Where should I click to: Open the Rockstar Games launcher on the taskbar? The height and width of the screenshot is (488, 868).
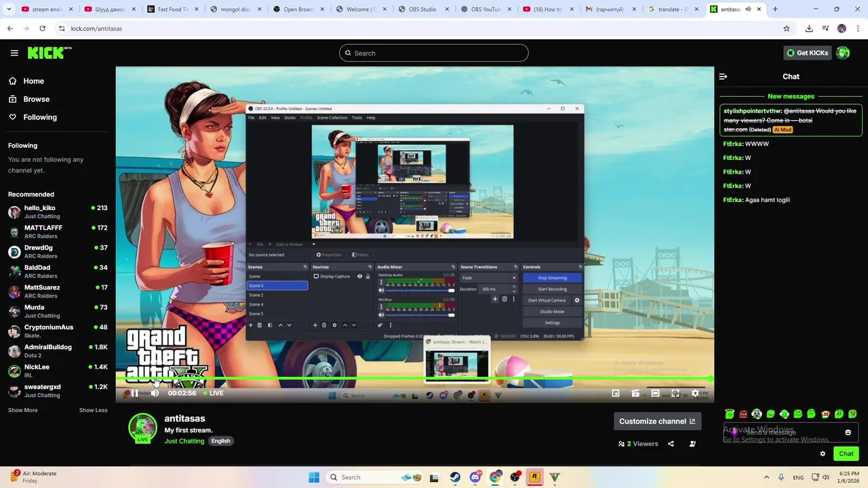click(535, 477)
